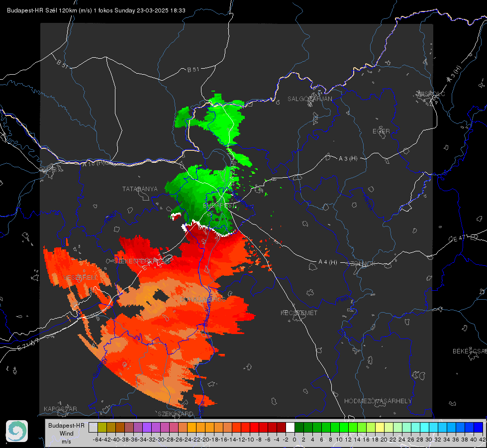Image resolution: width=487 pixels, height=448 pixels.
Task: Click the '42' value on the legend scale
Action: pos(483,440)
